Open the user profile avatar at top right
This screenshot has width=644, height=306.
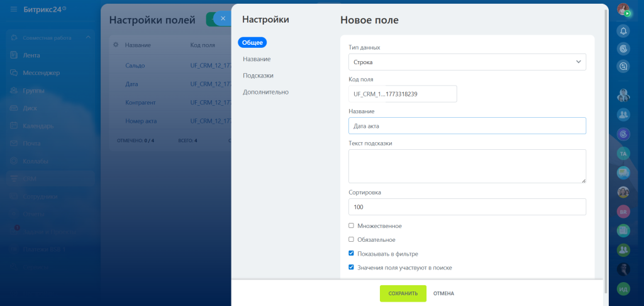pyautogui.click(x=623, y=9)
